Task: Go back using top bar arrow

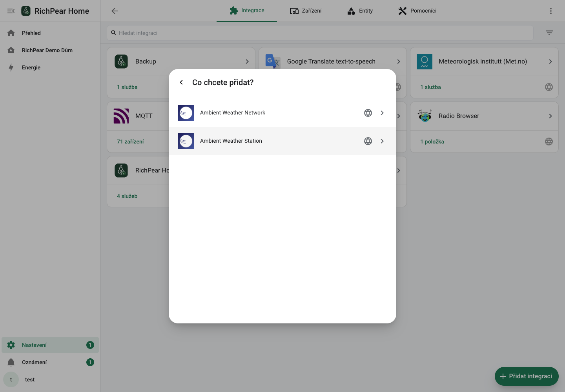Action: click(115, 11)
